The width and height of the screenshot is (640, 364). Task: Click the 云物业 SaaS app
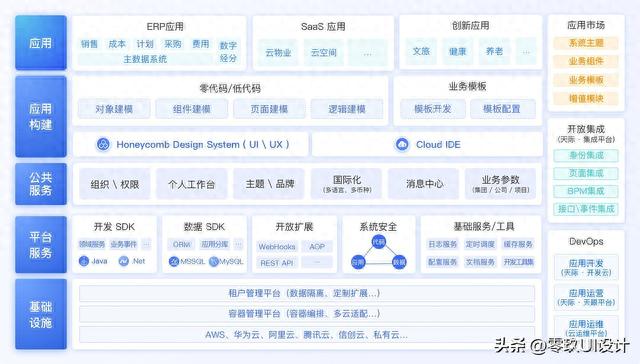pyautogui.click(x=278, y=52)
